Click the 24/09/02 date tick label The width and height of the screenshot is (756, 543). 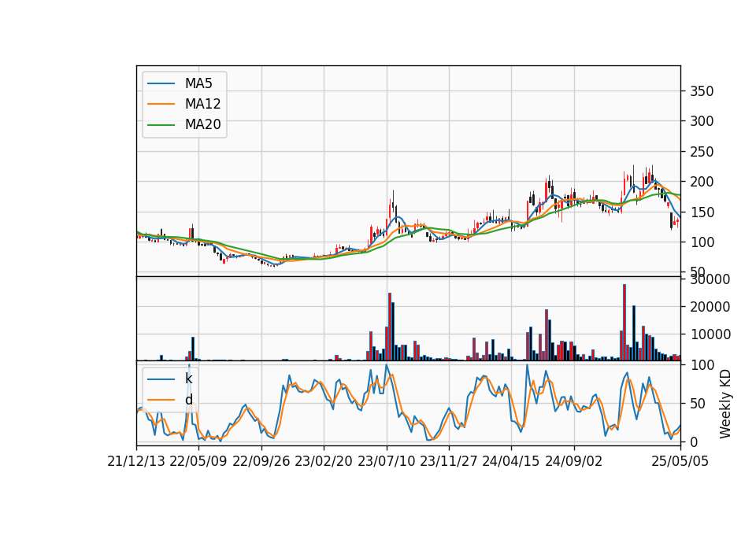pos(574,461)
